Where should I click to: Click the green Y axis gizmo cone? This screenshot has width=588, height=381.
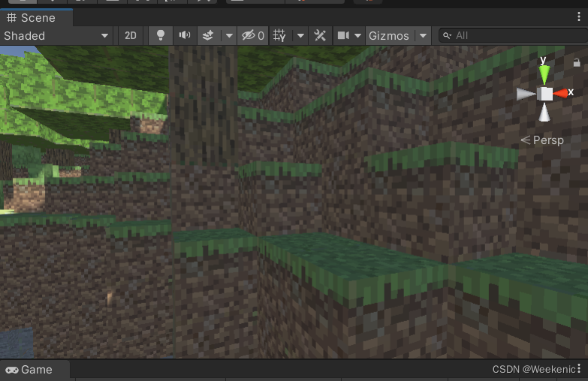click(x=544, y=74)
